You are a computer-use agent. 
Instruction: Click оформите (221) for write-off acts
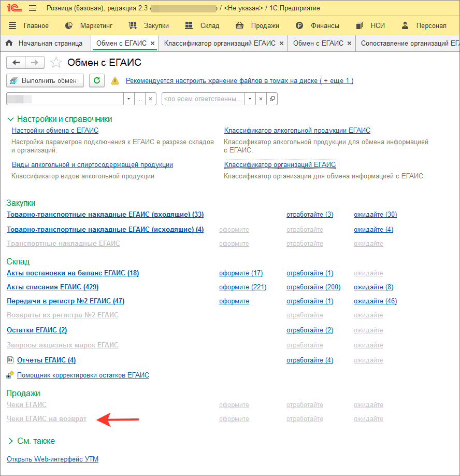(x=243, y=287)
